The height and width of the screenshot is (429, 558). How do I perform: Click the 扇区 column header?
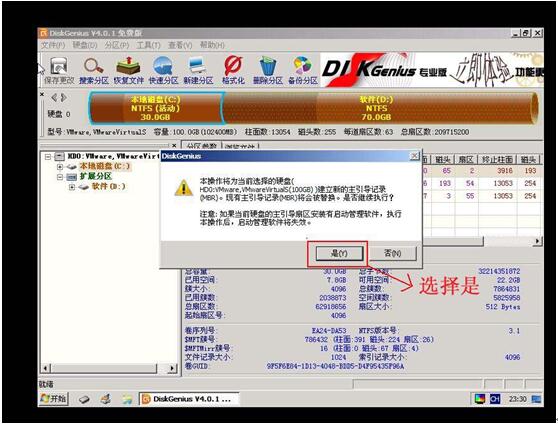pos(467,159)
